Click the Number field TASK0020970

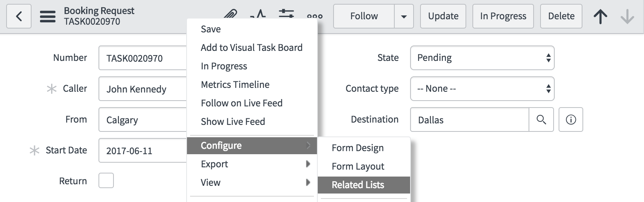tap(143, 58)
